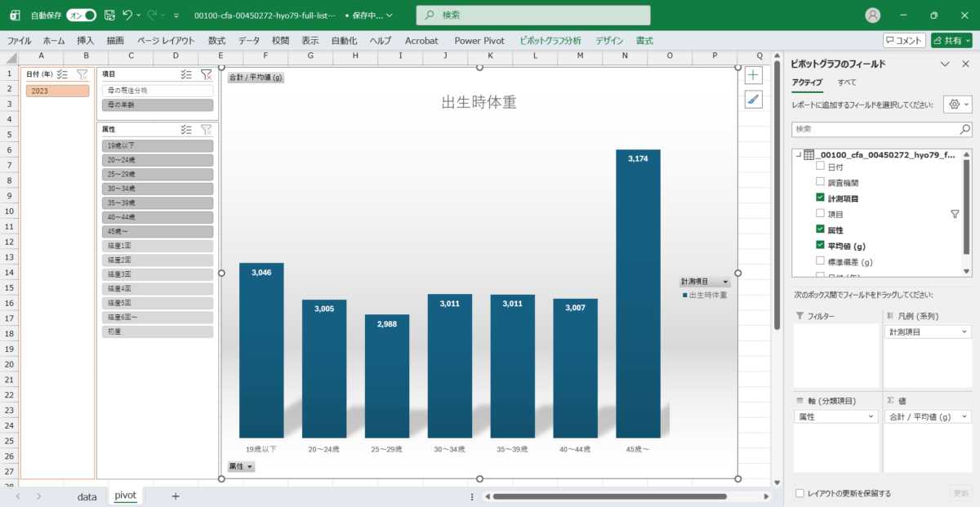
Task: Open chart styles paintbrush button
Action: tap(753, 100)
